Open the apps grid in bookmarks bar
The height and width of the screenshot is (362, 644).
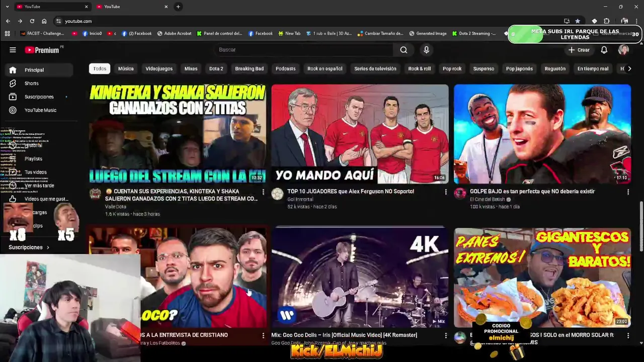pyautogui.click(x=7, y=34)
